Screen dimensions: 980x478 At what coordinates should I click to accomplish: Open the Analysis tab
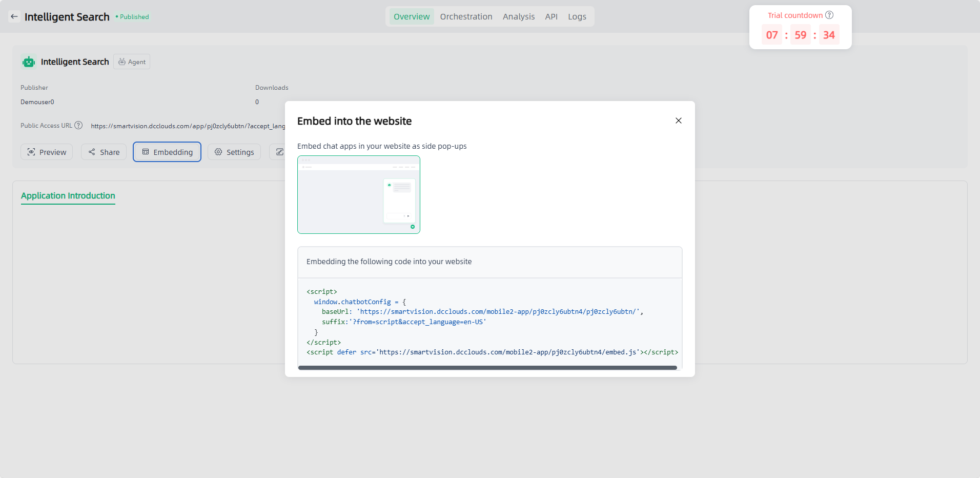pos(518,16)
